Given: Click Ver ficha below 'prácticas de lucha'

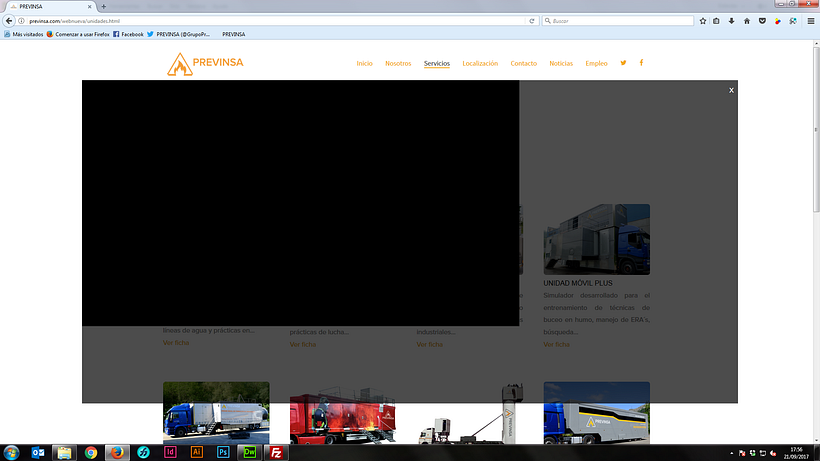Looking at the screenshot, I should pyautogui.click(x=303, y=344).
